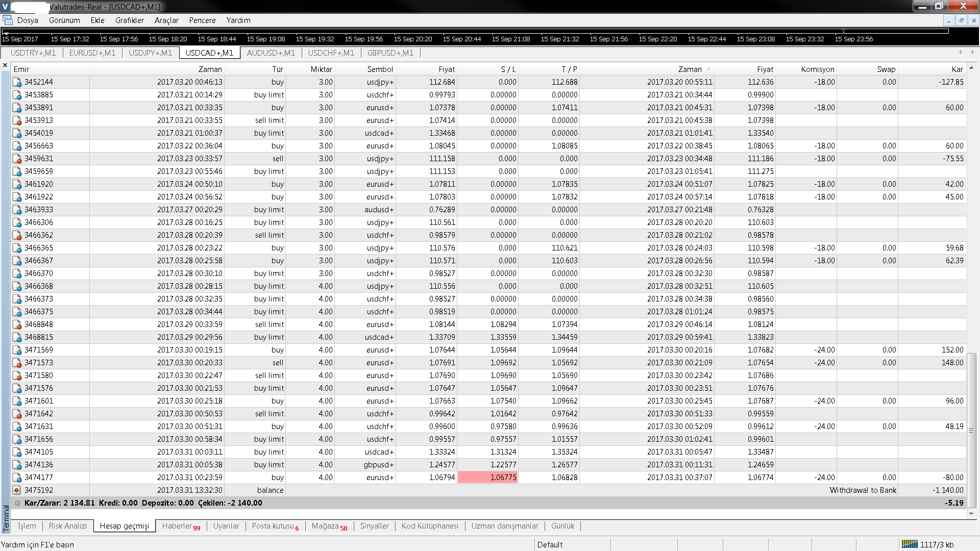Viewport: 980px width, 551px height.
Task: Open the Pencere menu
Action: click(x=202, y=20)
